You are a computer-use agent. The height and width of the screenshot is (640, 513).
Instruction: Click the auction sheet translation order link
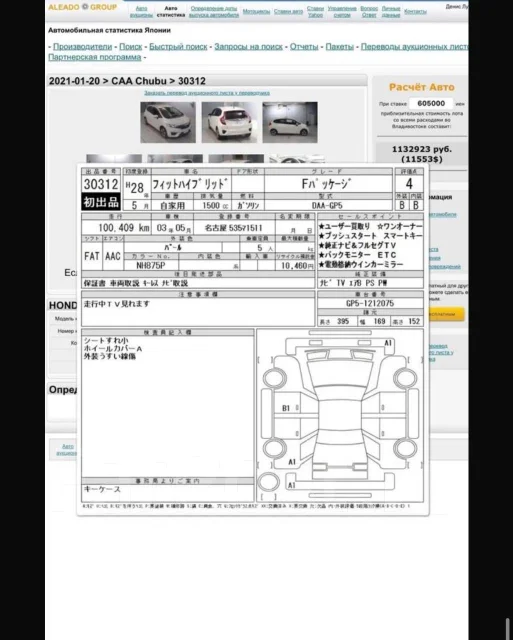[207, 93]
